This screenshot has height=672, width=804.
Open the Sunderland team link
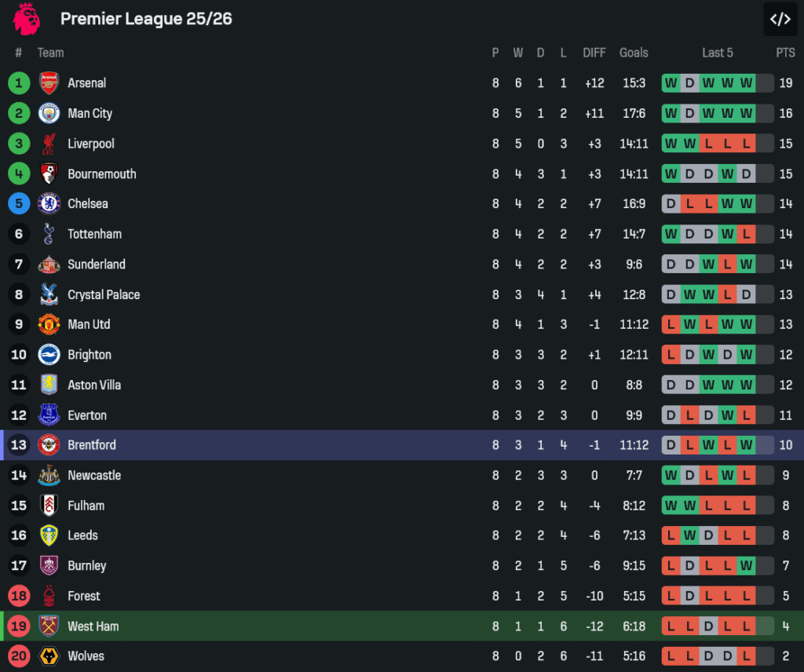97,265
